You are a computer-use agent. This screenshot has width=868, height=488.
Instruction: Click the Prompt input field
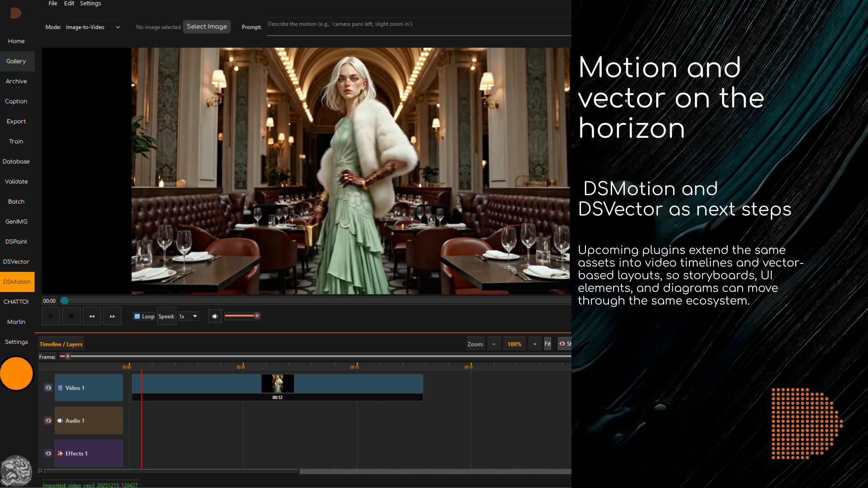click(407, 26)
